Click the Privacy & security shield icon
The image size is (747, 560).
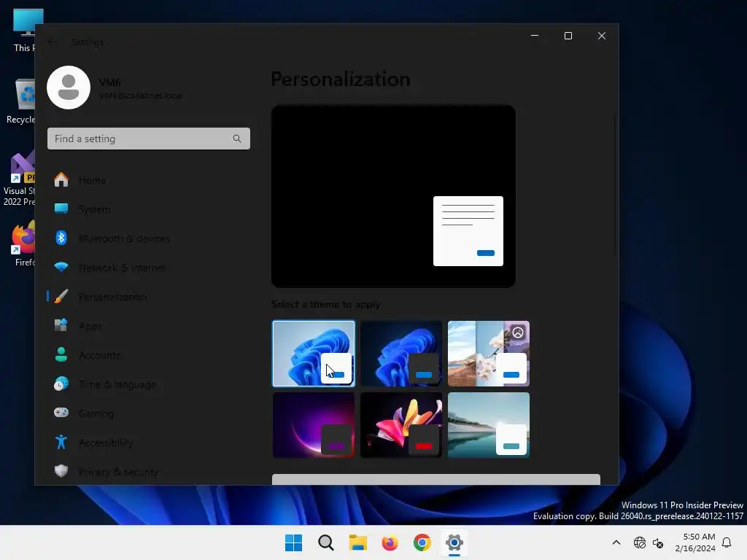coord(61,471)
